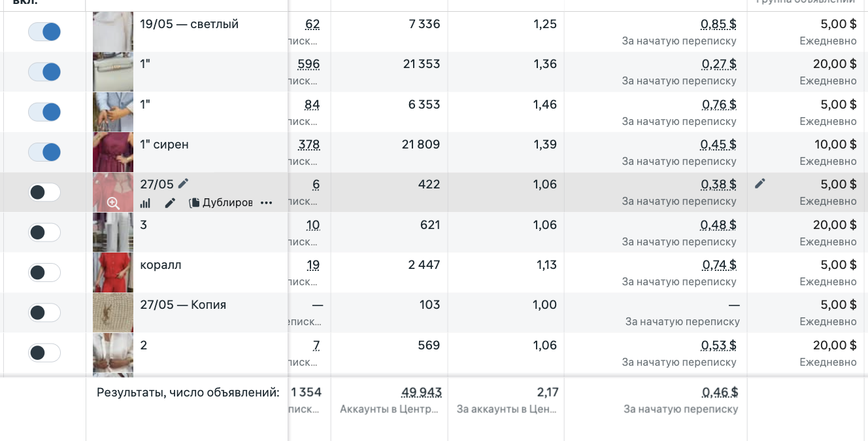Click the 596 results link
Image resolution: width=868 pixels, height=441 pixels.
pos(309,64)
